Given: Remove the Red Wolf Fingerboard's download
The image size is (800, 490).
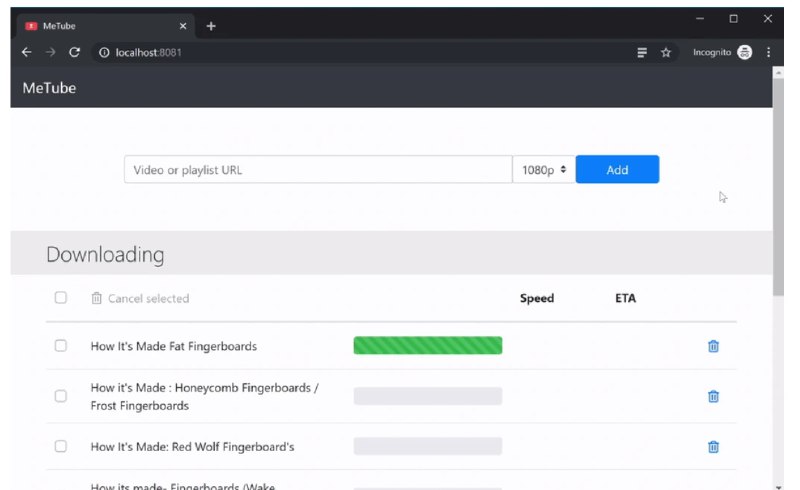Looking at the screenshot, I should 713,447.
